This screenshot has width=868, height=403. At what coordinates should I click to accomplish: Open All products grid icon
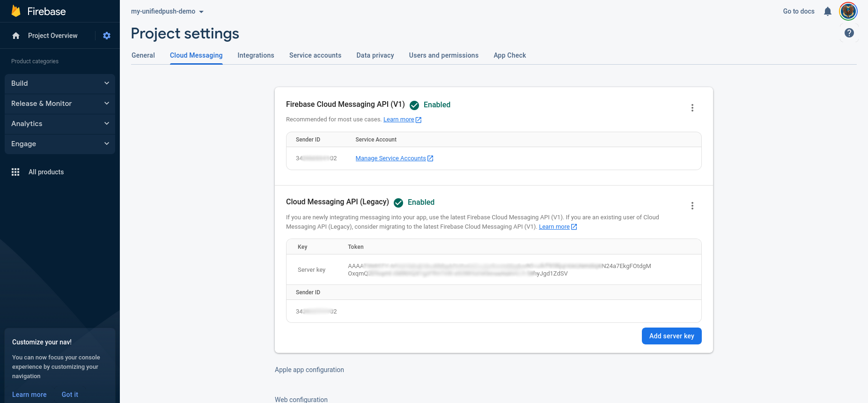coord(15,172)
